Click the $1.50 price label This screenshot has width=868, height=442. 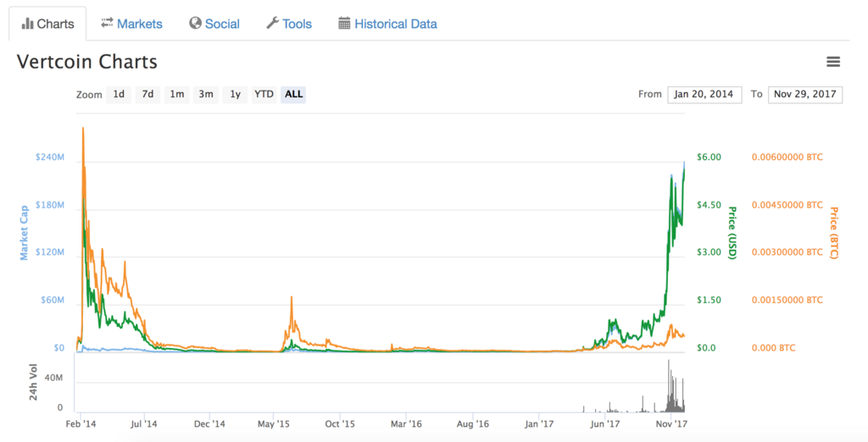pos(709,300)
